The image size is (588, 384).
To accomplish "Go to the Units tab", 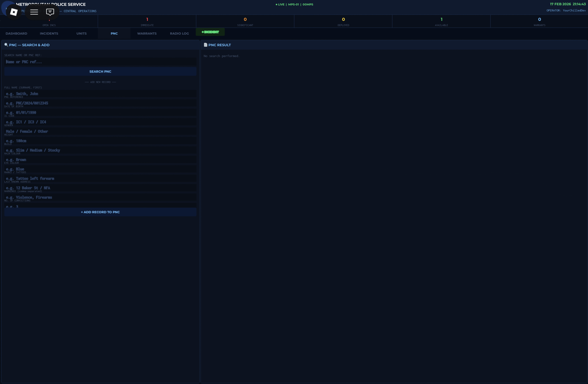I will pos(82,34).
